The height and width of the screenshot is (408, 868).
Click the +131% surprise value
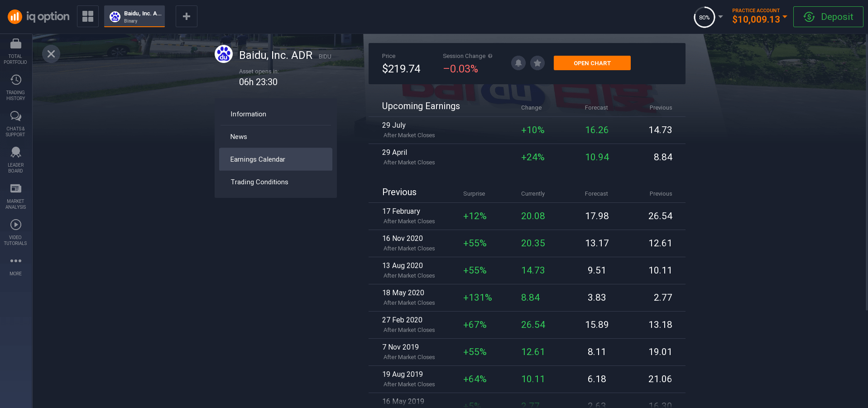(x=477, y=298)
